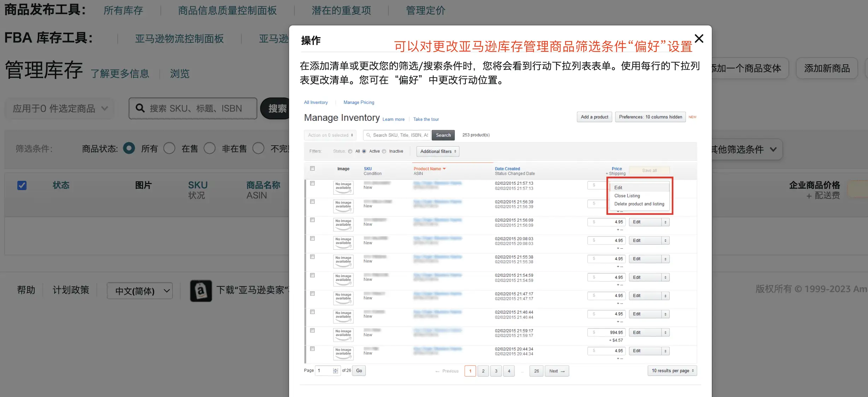Open the 10 results per page selector
Viewport: 868px width, 397px height.
(x=671, y=371)
